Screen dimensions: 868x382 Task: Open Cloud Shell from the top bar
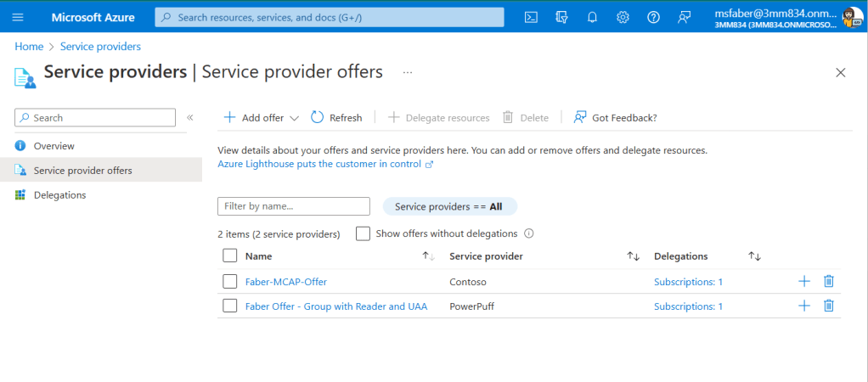pos(531,17)
